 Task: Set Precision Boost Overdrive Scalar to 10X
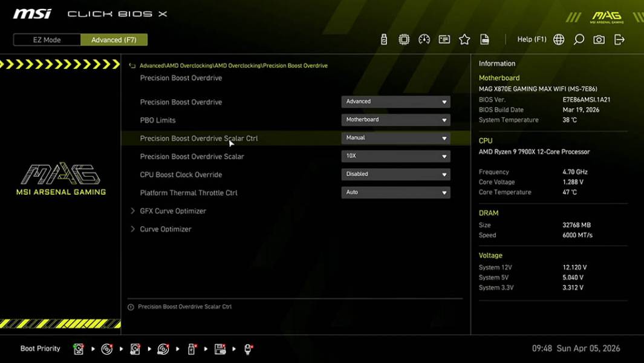pos(395,155)
